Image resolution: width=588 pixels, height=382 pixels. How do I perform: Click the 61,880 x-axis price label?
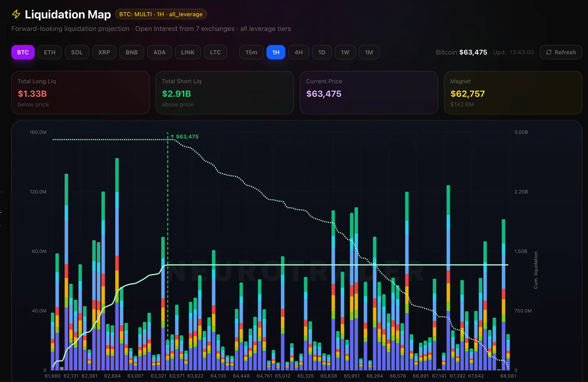(53, 376)
